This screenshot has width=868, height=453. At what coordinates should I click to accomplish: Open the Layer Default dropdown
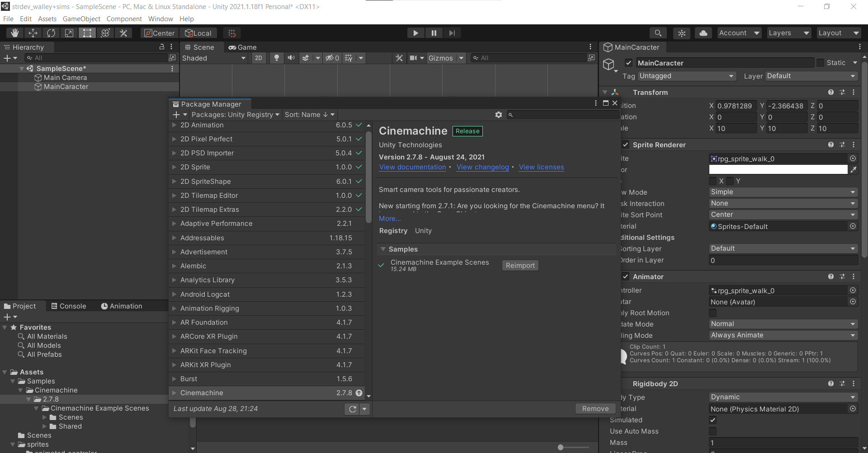811,76
